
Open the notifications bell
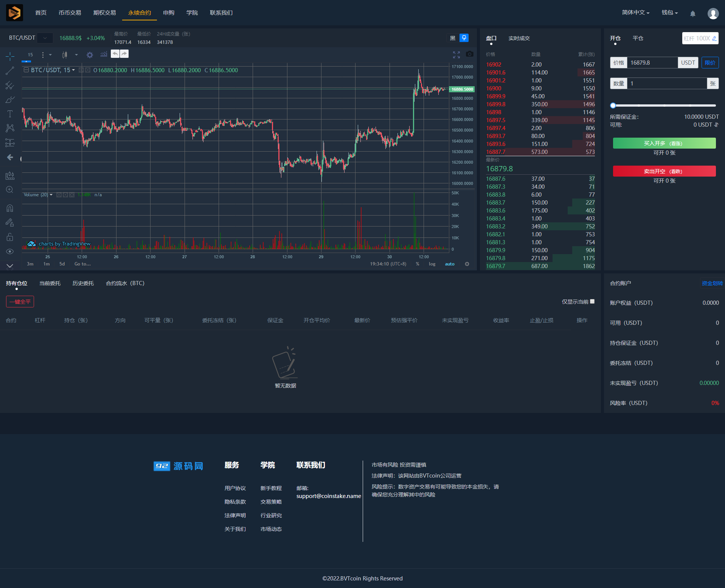coord(693,14)
